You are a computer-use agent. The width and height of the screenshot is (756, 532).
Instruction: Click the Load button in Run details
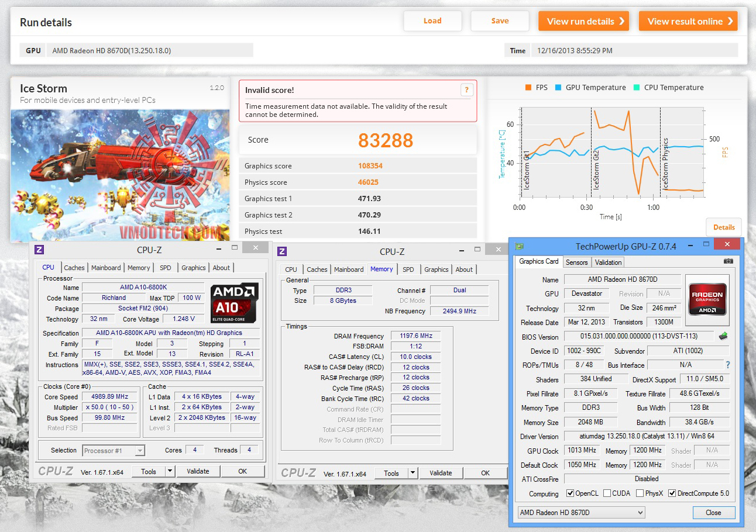pos(432,21)
